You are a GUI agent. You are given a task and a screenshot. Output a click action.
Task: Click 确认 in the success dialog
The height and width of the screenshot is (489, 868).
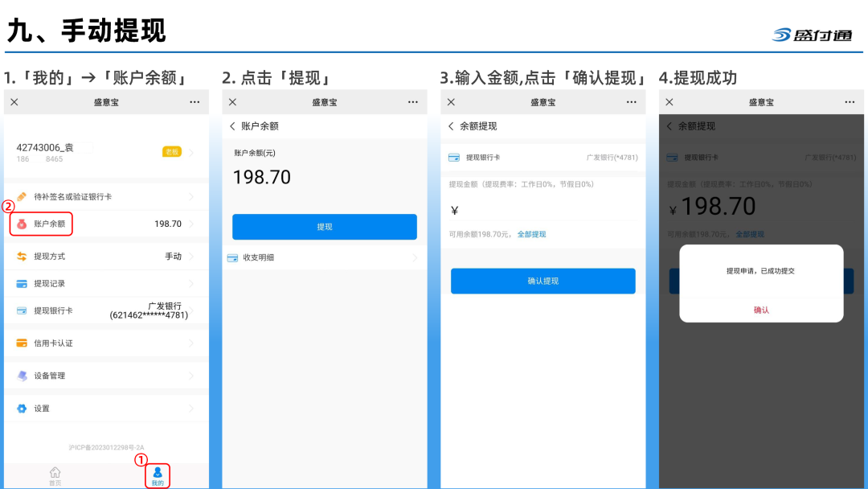coord(761,310)
